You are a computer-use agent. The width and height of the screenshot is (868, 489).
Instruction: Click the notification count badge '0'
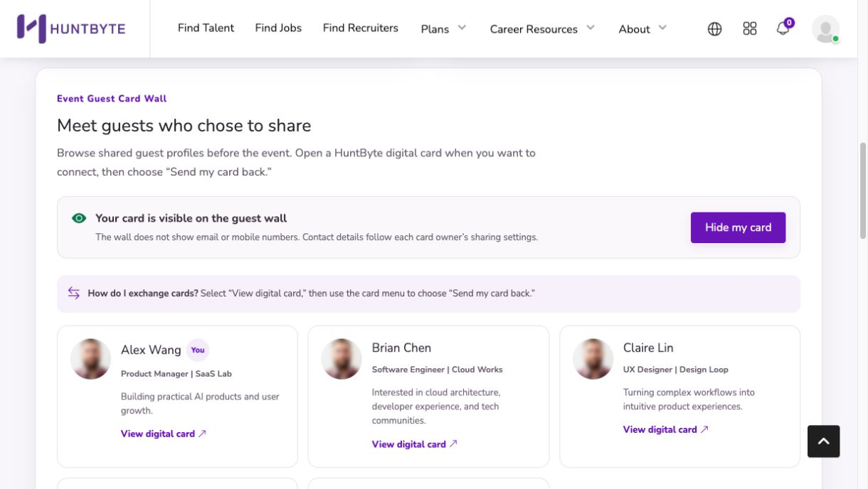[x=789, y=23]
